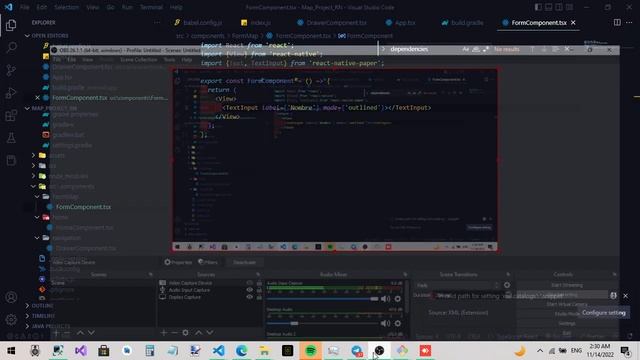
Task: Switch to babel.config.js tab
Action: [x=198, y=22]
